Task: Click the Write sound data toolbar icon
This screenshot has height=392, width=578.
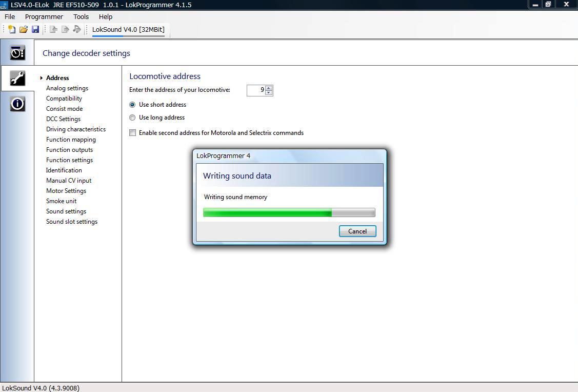Action: (x=77, y=29)
